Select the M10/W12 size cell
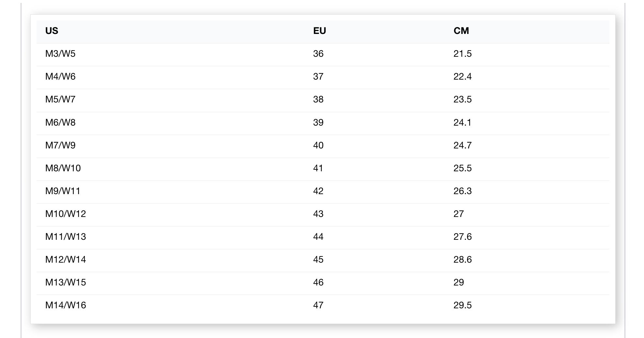Image resolution: width=644 pixels, height=338 pixels. pos(66,214)
